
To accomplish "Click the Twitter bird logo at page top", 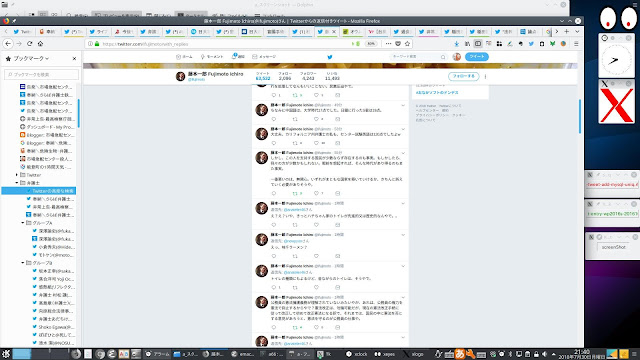I will coord(330,57).
